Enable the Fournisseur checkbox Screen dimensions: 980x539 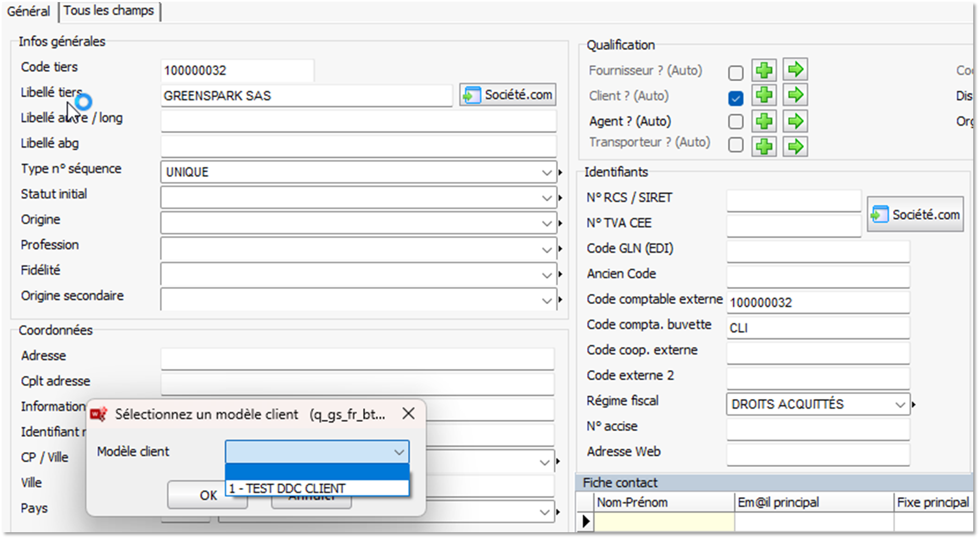click(x=735, y=73)
